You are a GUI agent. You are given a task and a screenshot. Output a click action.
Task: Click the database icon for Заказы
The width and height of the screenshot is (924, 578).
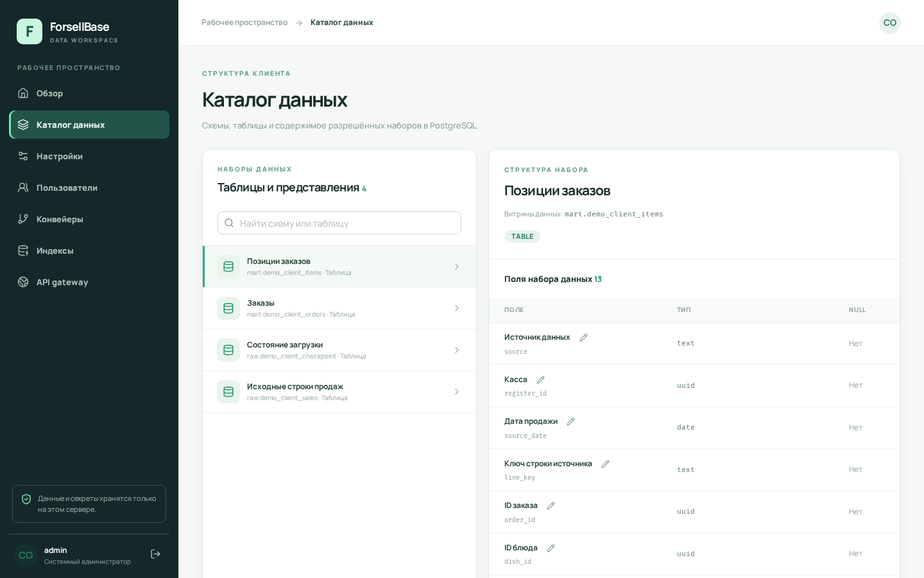click(228, 308)
